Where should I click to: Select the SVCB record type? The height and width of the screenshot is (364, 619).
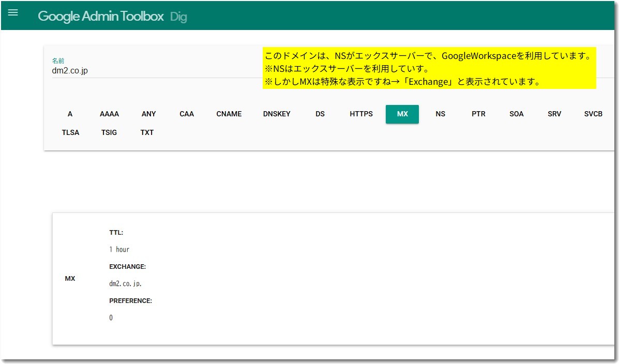(x=593, y=114)
